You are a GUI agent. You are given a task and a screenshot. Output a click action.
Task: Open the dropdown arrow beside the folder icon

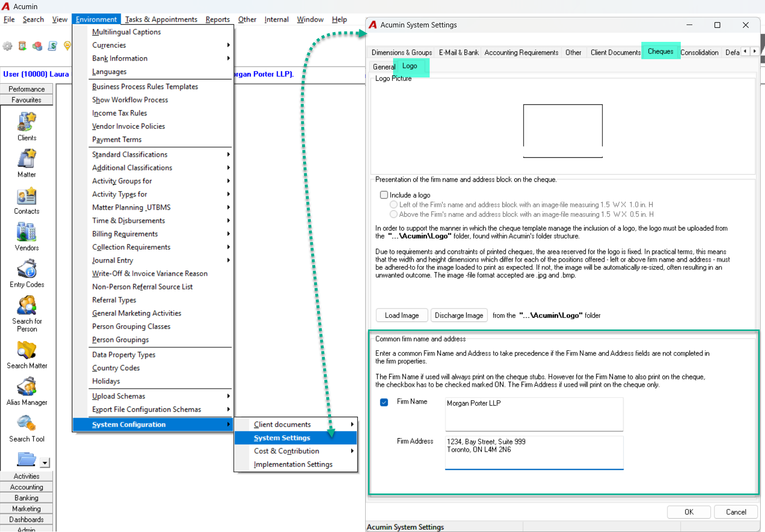(45, 463)
